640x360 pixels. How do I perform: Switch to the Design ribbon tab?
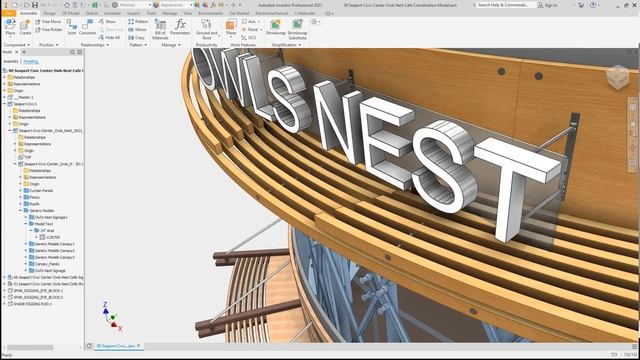50,13
